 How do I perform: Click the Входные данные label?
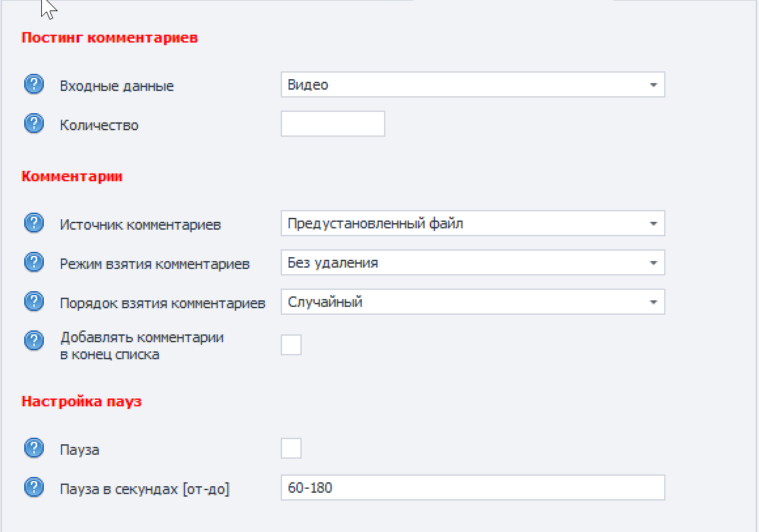[117, 86]
